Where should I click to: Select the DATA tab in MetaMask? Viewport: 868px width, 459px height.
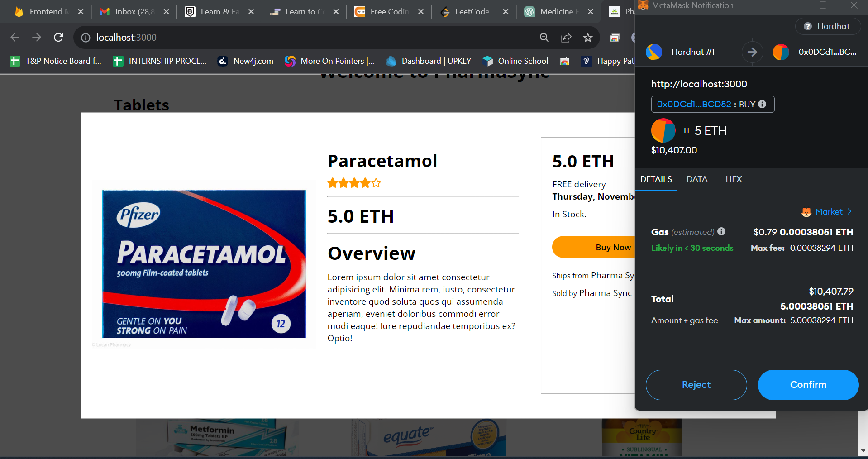[697, 179]
